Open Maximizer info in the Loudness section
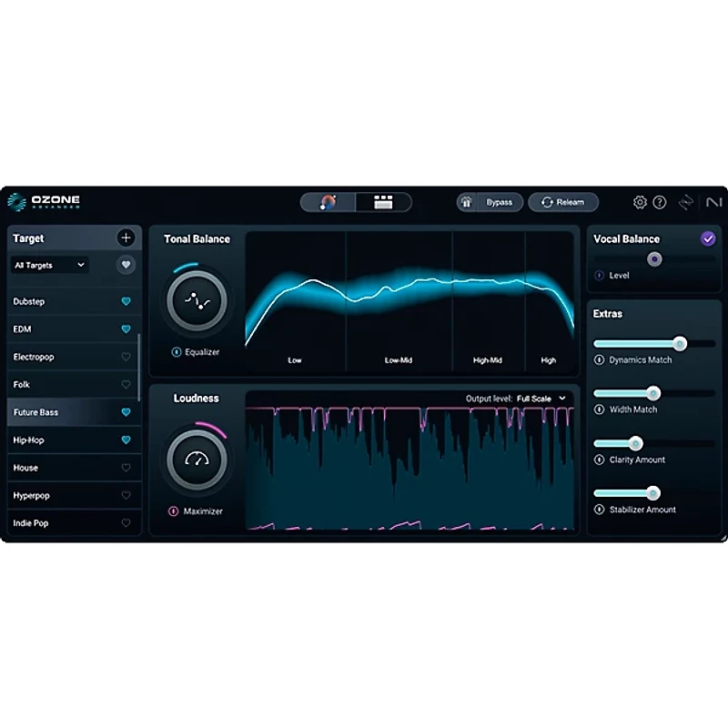 pos(174,511)
